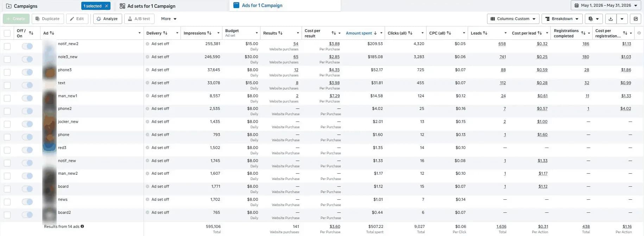Click the phone3 ad thumbnail
This screenshot has width=644, height=236.
[x=50, y=72]
